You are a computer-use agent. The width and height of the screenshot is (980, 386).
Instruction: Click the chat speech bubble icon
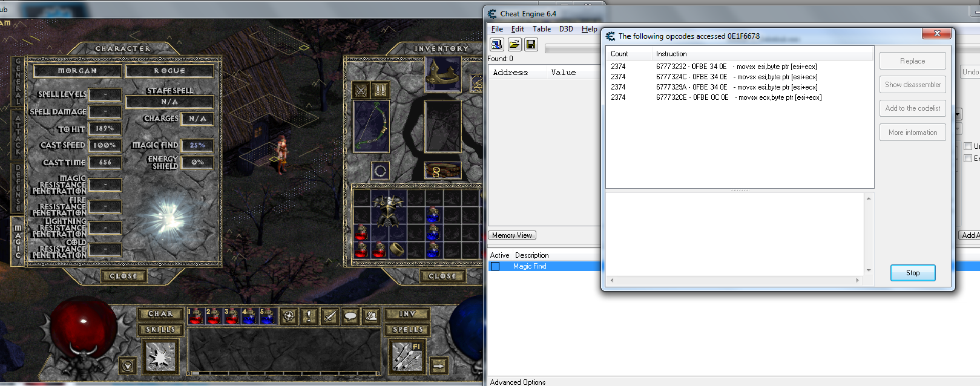pos(350,316)
